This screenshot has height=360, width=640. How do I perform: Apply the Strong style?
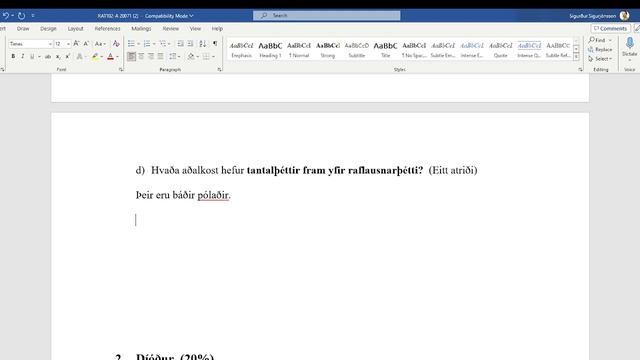[x=328, y=50]
